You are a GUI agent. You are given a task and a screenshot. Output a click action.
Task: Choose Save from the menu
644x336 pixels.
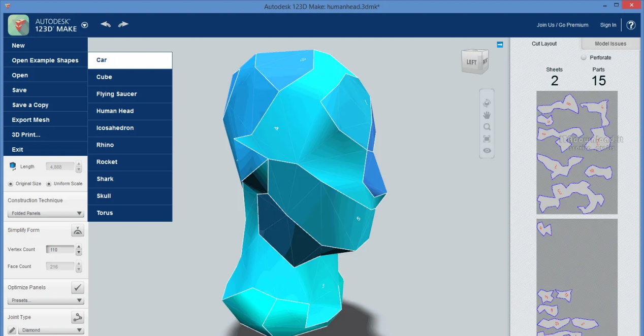click(x=46, y=90)
